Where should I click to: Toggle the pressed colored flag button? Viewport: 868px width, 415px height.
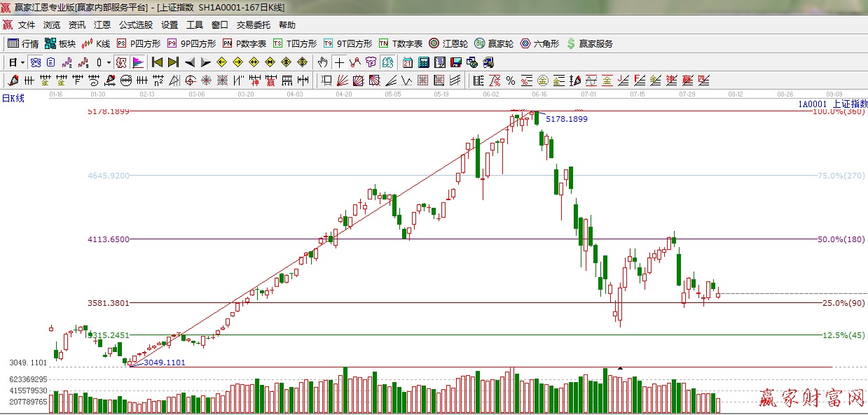pos(138,62)
